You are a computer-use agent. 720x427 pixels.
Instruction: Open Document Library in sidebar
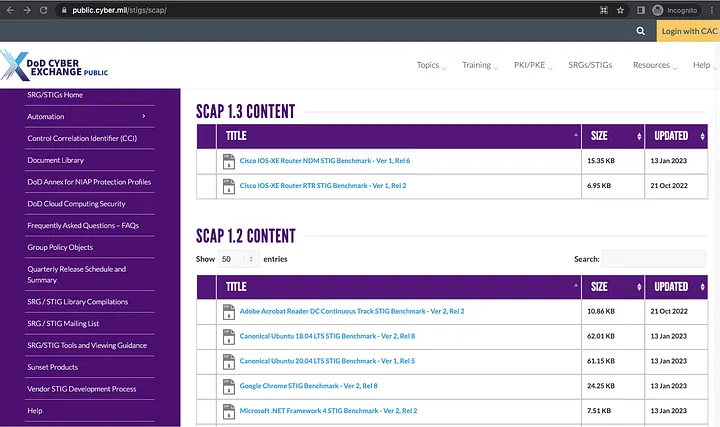(56, 160)
